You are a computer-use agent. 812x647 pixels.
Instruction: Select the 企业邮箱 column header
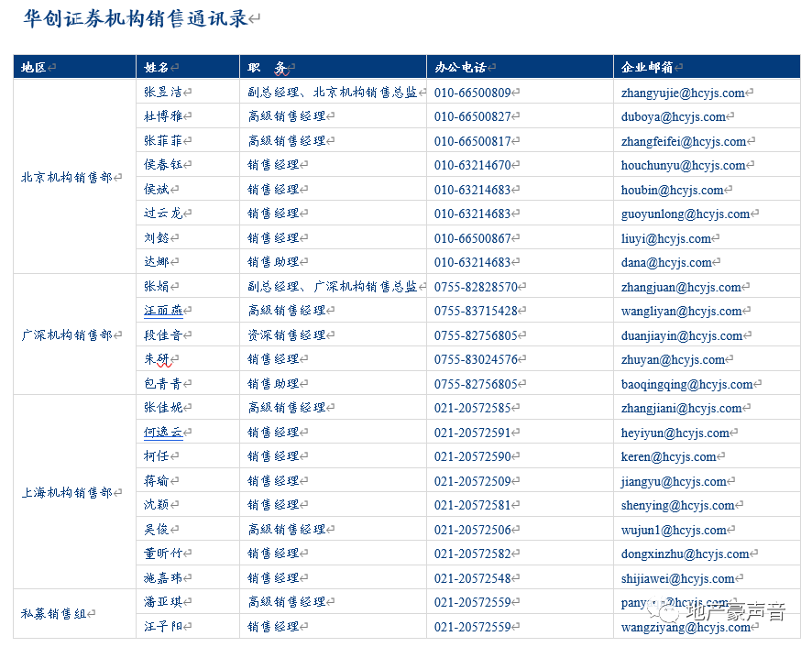pos(647,67)
